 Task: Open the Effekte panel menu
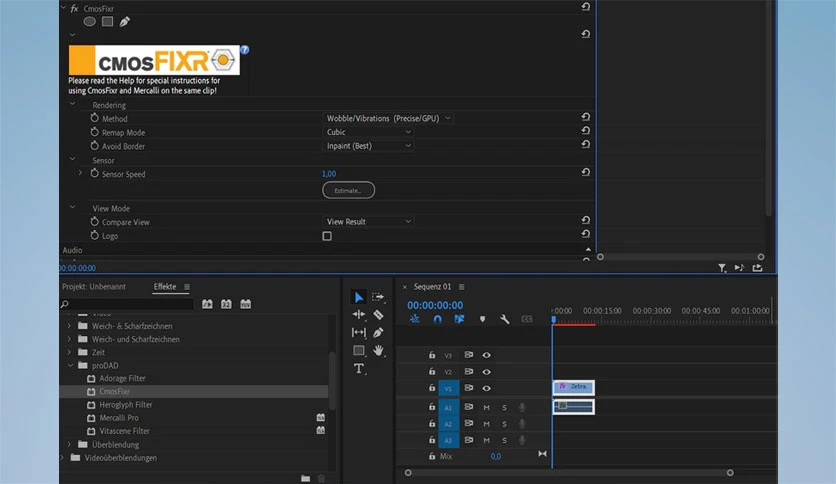(x=187, y=287)
